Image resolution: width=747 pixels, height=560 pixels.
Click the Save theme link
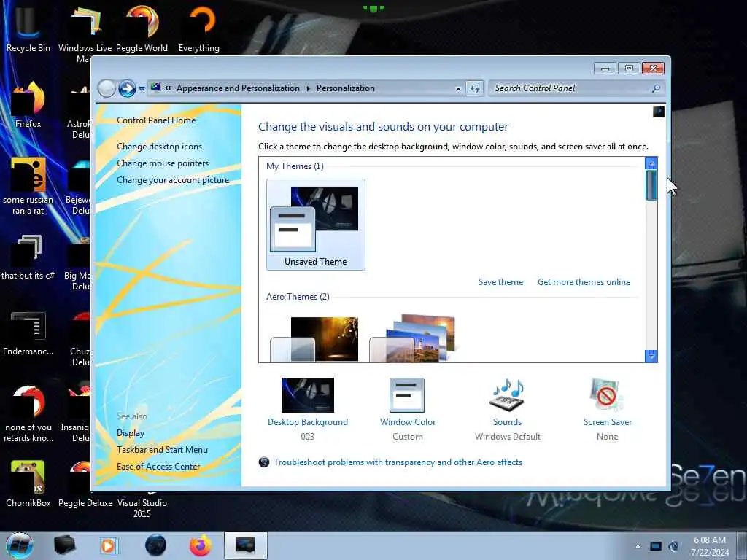pyautogui.click(x=500, y=282)
